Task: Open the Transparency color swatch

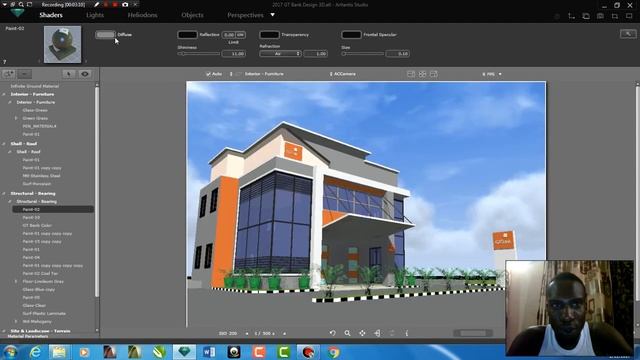Action: [x=269, y=35]
